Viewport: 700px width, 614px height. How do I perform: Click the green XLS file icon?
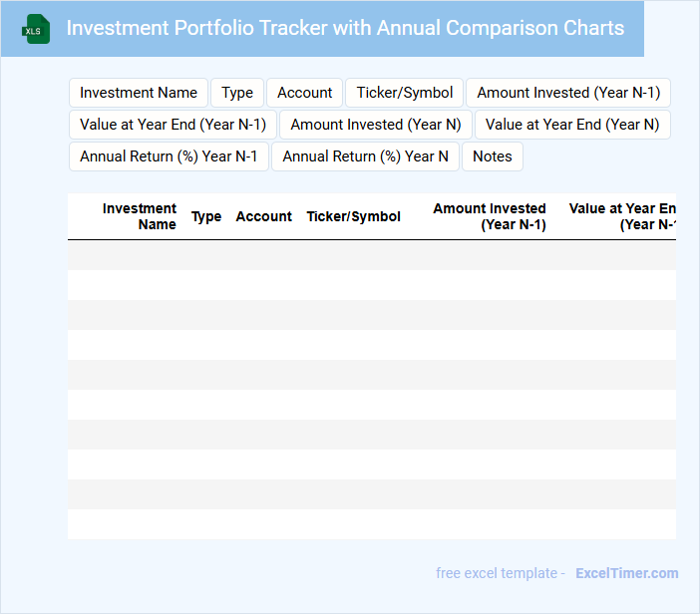coord(36,29)
